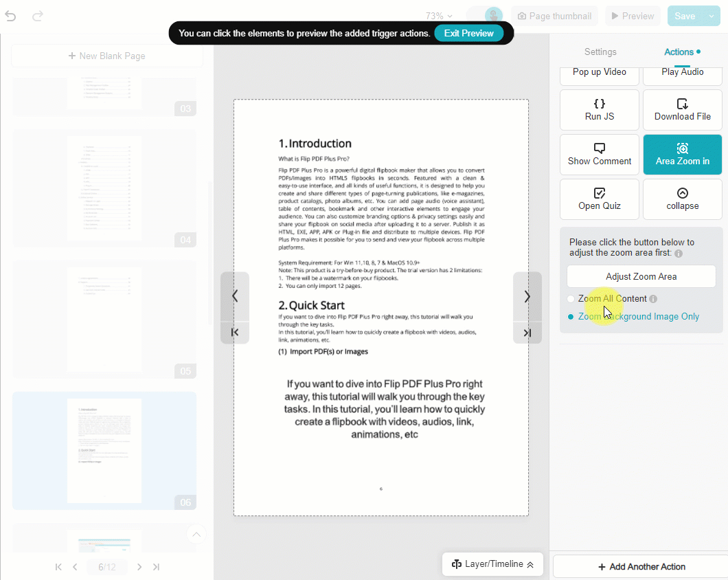Expand the Layer/Timeline panel
Image resolution: width=728 pixels, height=580 pixels.
pos(492,564)
